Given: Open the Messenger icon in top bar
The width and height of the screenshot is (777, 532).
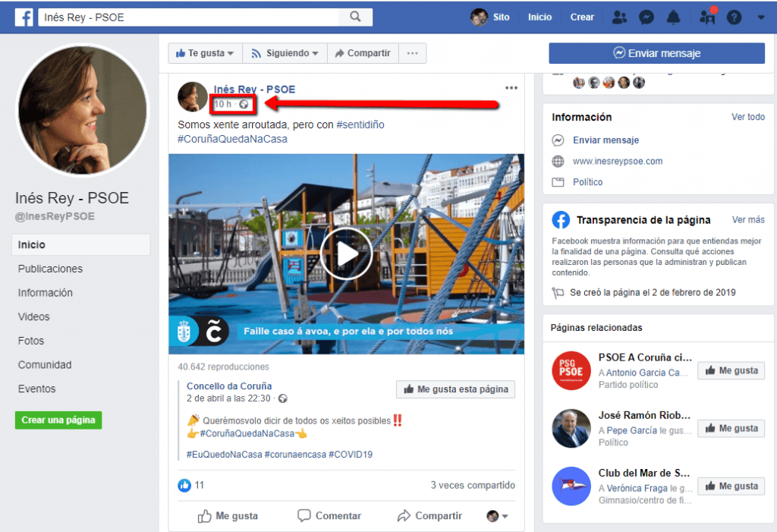Looking at the screenshot, I should coord(646,17).
